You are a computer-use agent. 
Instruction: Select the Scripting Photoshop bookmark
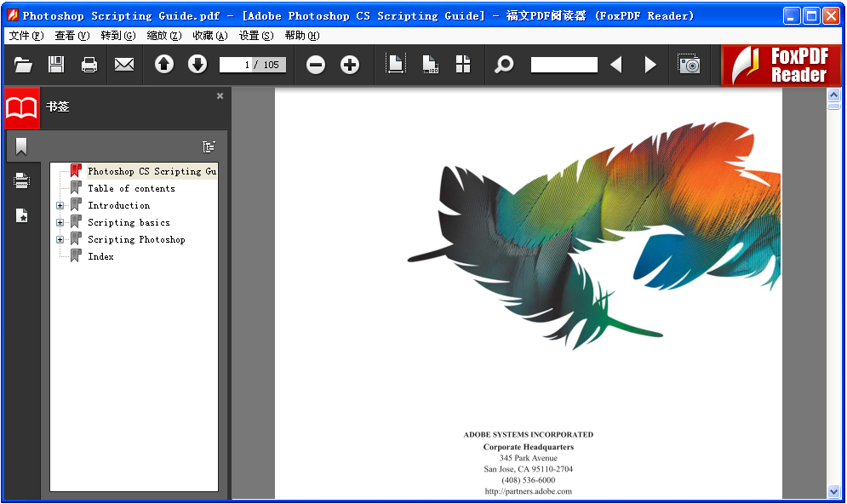136,239
